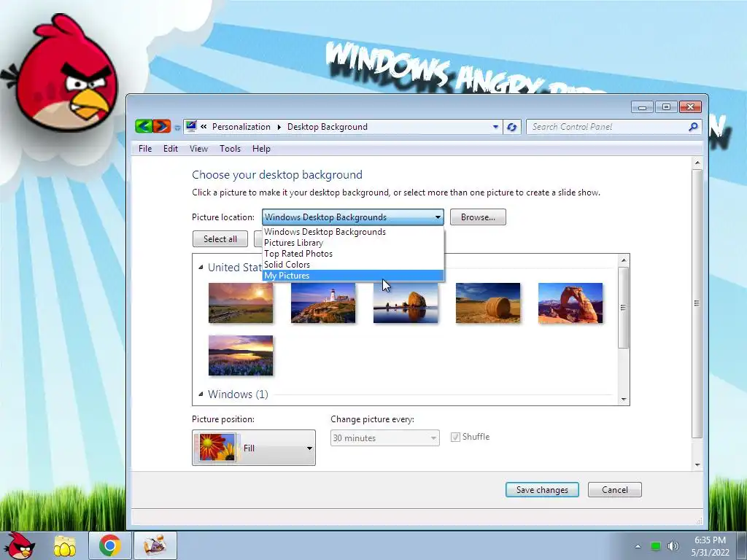Viewport: 747px width, 560px height.
Task: Close the Desktop Background window
Action: point(690,107)
